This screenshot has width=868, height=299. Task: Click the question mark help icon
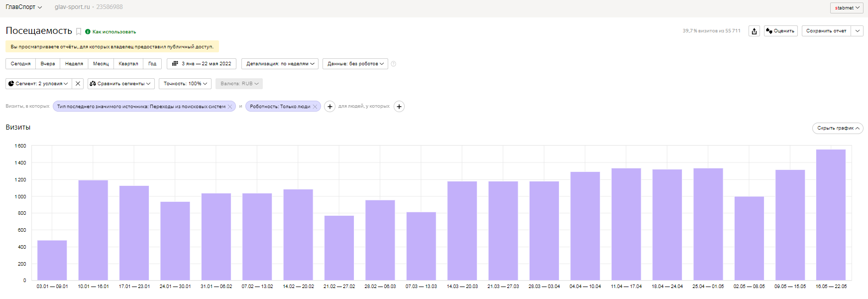pyautogui.click(x=394, y=64)
